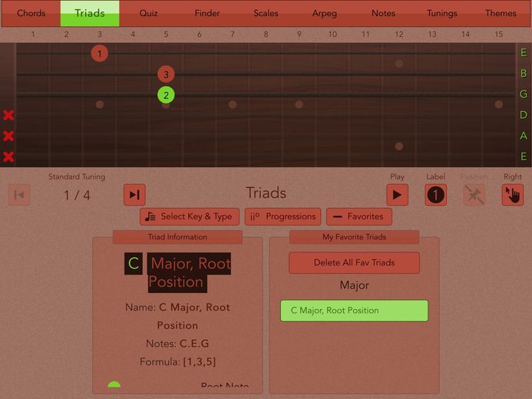Tap finger 1 marker on high E string
This screenshot has height=399, width=532.
point(99,54)
